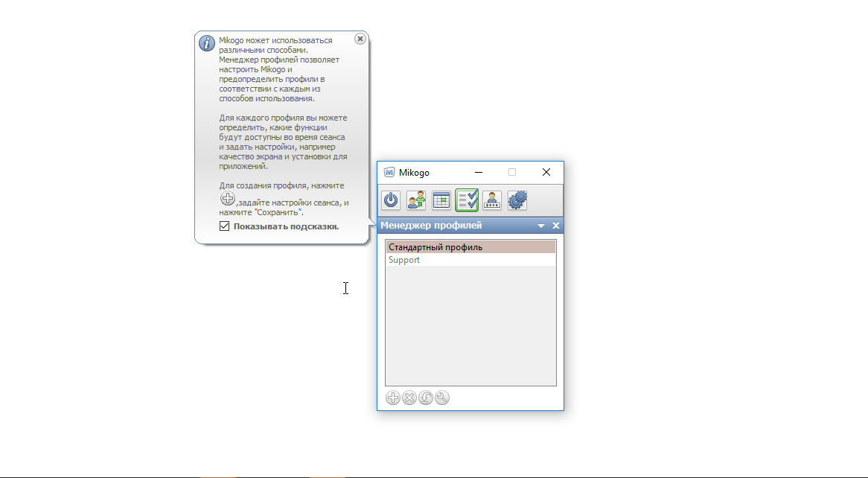Uncheck "Показывать подсказки" checkbox
868x478 pixels.
point(224,226)
